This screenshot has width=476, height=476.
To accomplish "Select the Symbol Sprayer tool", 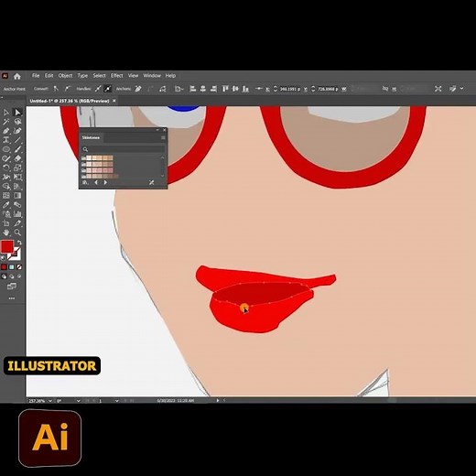I will (x=6, y=214).
